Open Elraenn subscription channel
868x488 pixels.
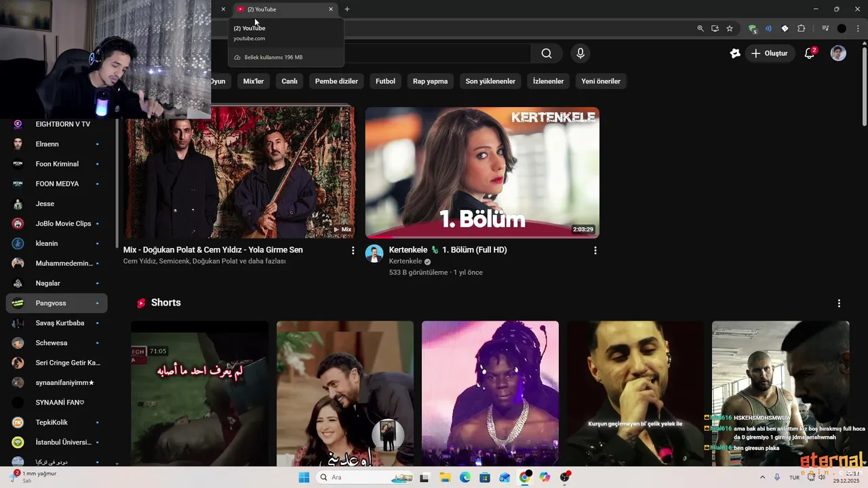[57, 144]
